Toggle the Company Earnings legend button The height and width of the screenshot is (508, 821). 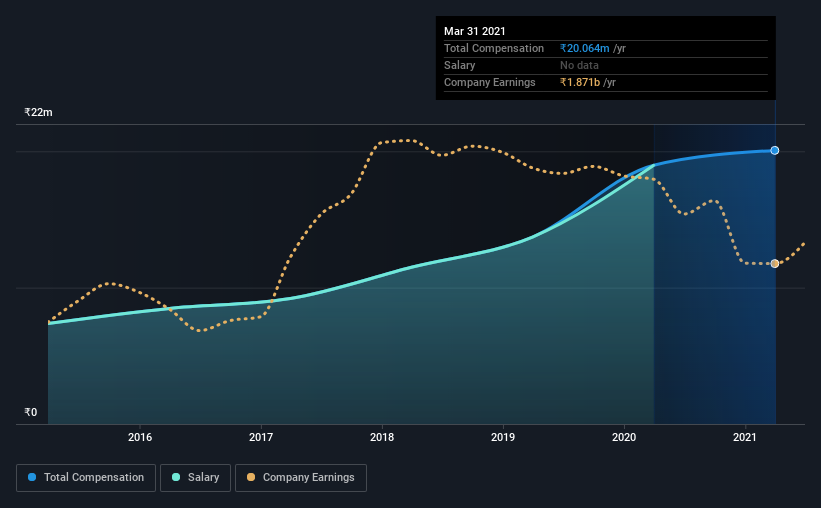tap(301, 478)
